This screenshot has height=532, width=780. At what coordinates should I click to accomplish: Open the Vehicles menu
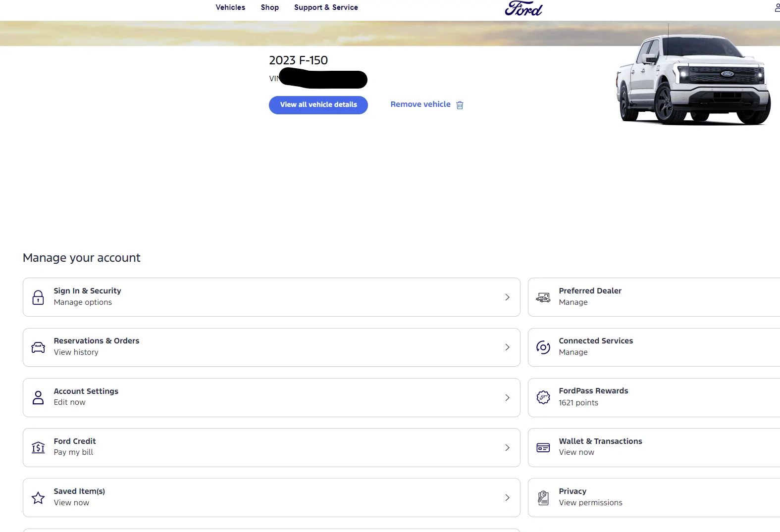pos(230,7)
